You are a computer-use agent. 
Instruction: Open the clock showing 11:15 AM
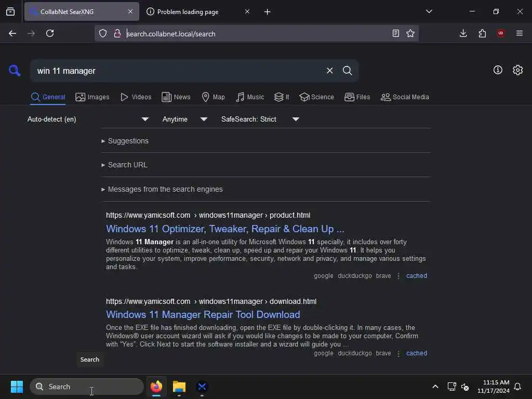point(493,387)
